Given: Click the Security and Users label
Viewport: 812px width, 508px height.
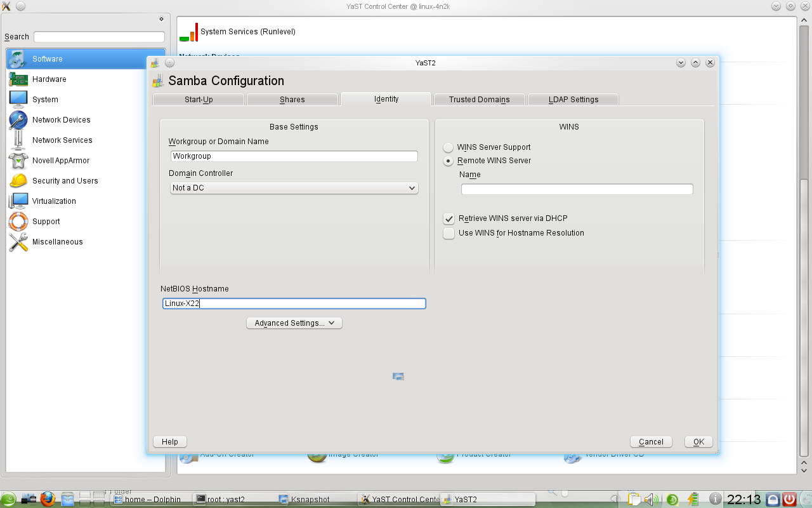Looking at the screenshot, I should click(x=65, y=181).
